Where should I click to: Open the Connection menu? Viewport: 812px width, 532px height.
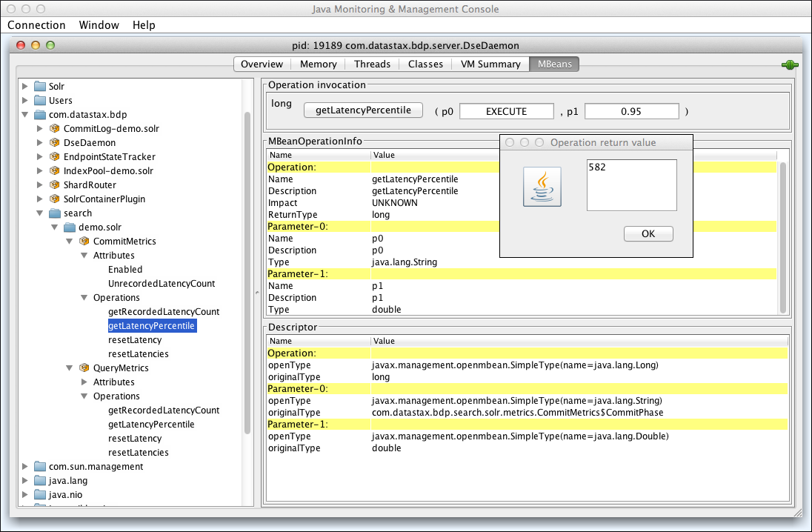point(36,24)
